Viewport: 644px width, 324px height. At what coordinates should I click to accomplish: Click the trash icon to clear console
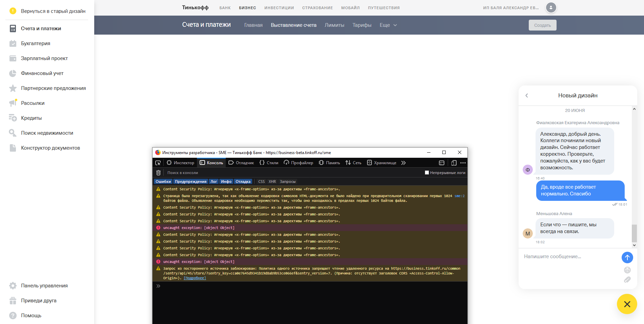pos(158,173)
